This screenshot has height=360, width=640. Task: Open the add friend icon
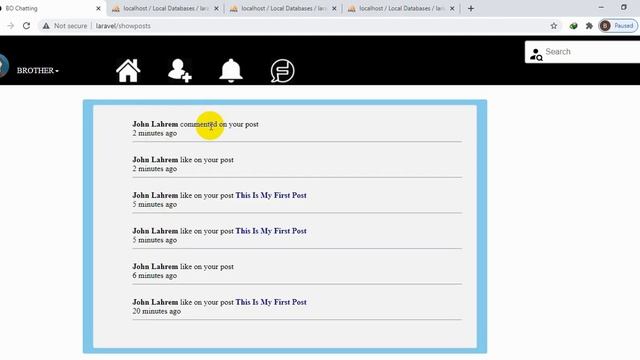(x=180, y=71)
